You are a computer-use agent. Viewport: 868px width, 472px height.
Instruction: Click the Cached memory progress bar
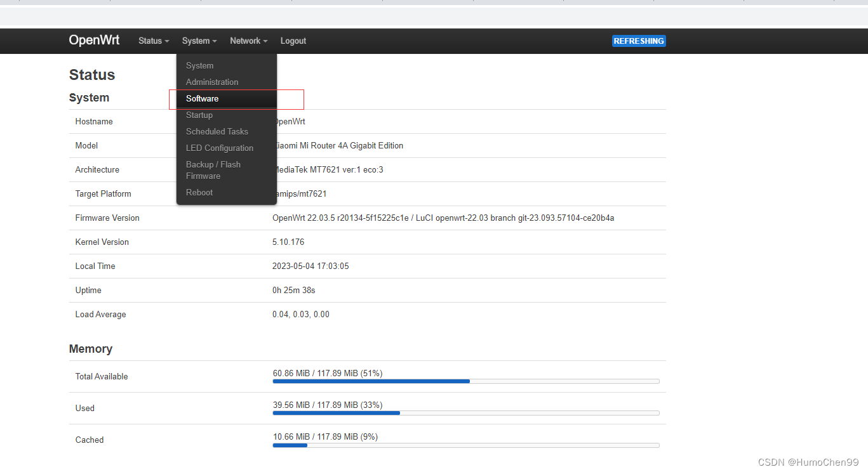click(x=466, y=445)
